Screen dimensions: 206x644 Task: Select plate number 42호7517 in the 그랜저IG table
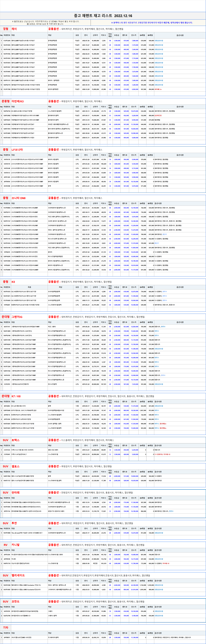pos(7,327)
